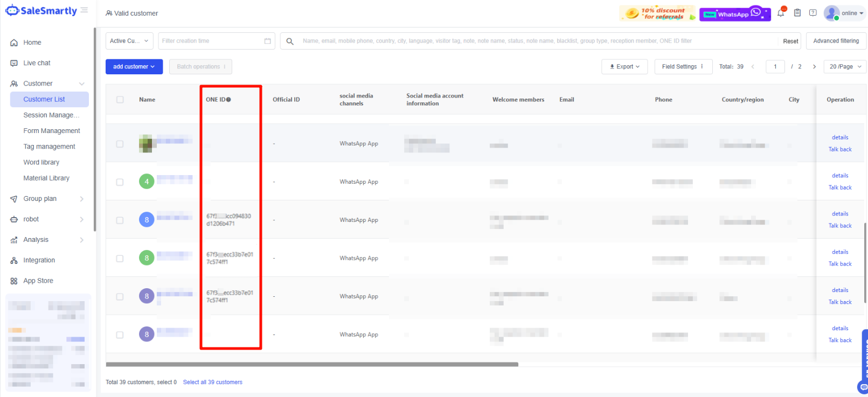
Task: Click the add customer button
Action: [x=134, y=67]
